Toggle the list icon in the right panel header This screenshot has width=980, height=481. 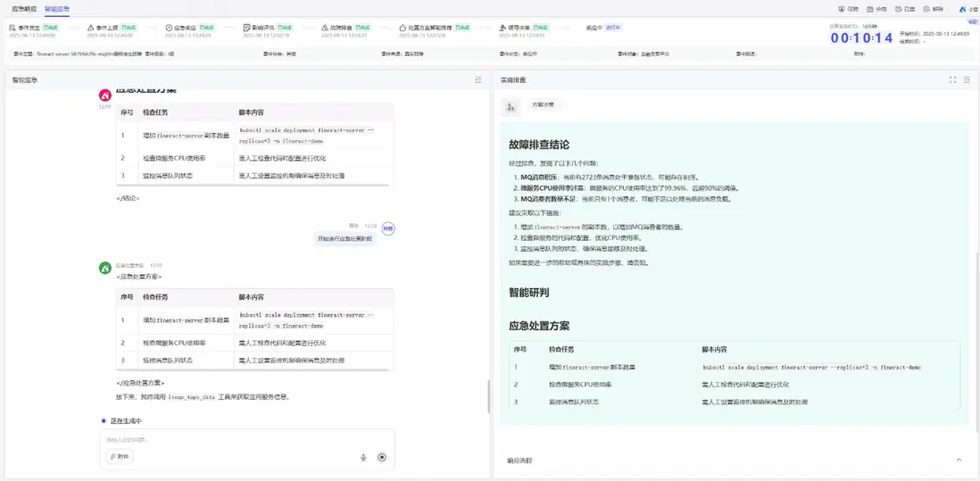click(x=968, y=80)
